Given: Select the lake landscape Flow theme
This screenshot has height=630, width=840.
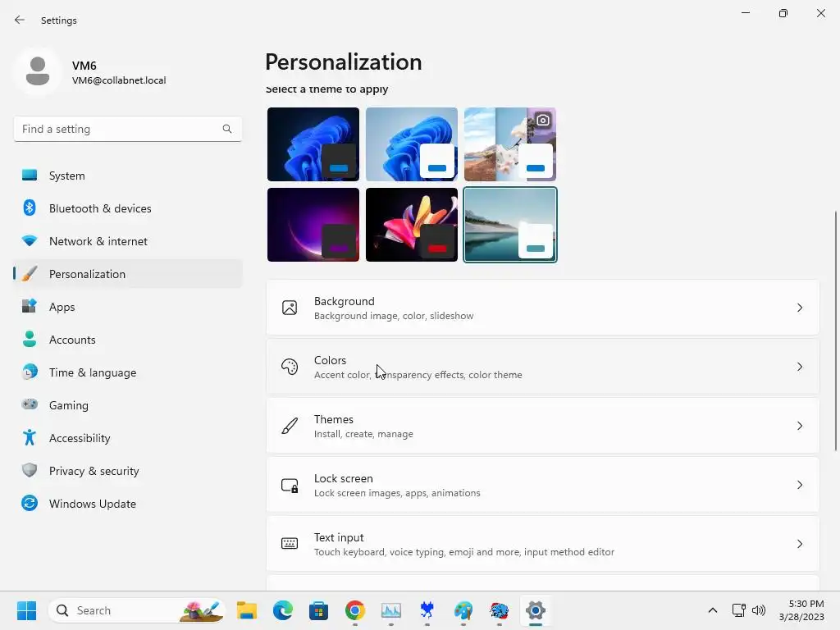Looking at the screenshot, I should (x=510, y=225).
